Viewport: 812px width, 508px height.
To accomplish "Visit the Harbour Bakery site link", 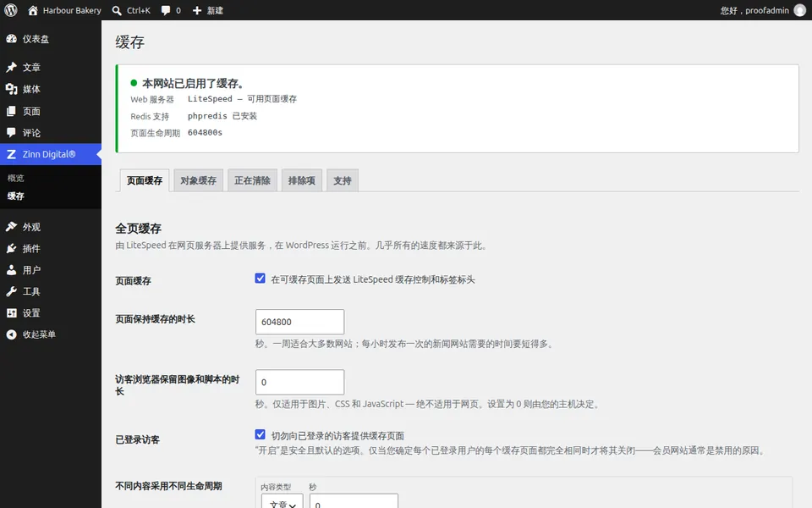I will 72,10.
